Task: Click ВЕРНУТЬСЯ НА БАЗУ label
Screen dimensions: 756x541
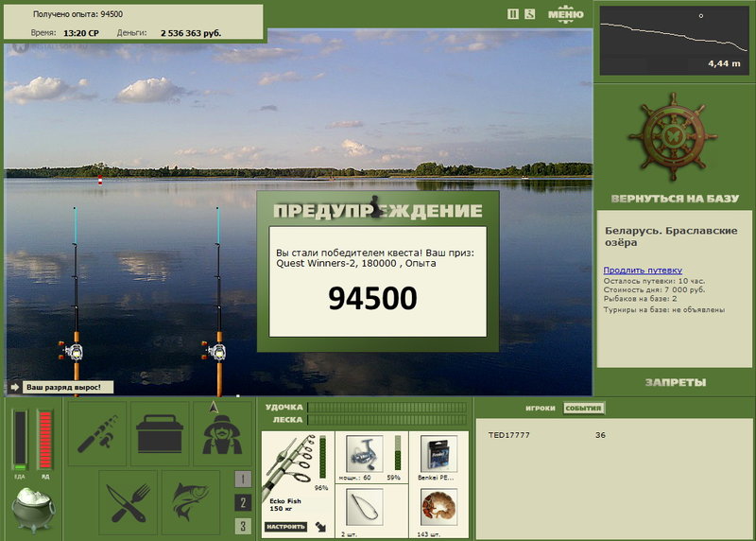Action: coord(675,199)
